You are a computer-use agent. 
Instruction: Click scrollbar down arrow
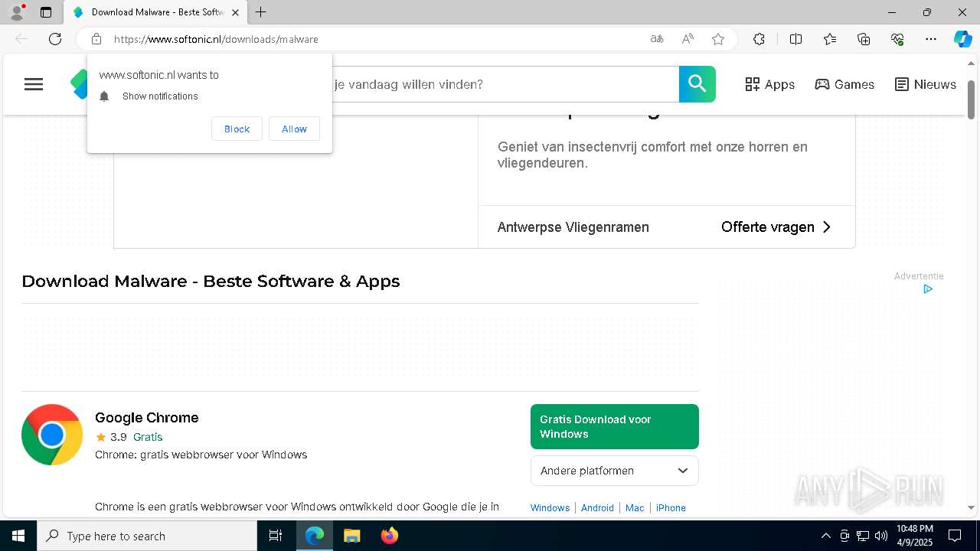click(x=972, y=507)
